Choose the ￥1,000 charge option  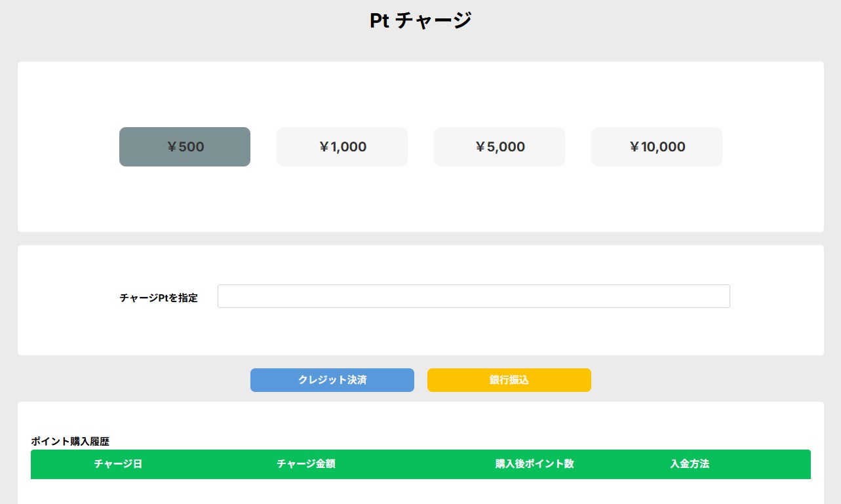342,147
